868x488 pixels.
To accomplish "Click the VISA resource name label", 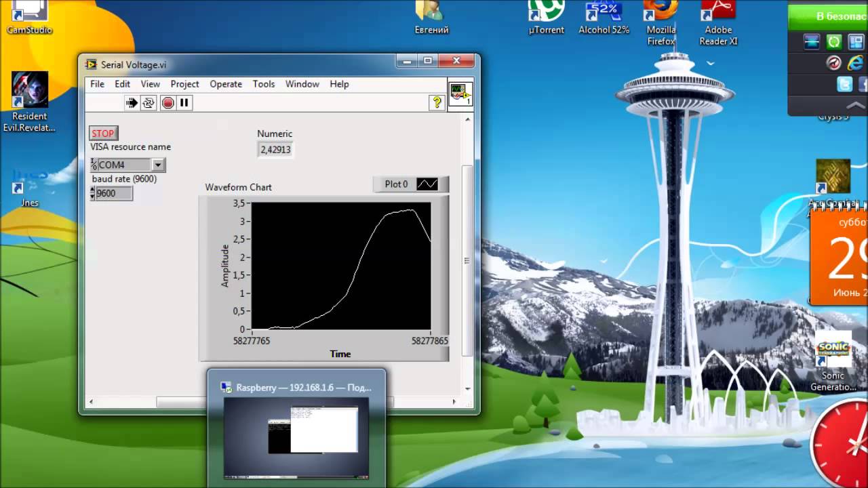I will click(x=131, y=147).
